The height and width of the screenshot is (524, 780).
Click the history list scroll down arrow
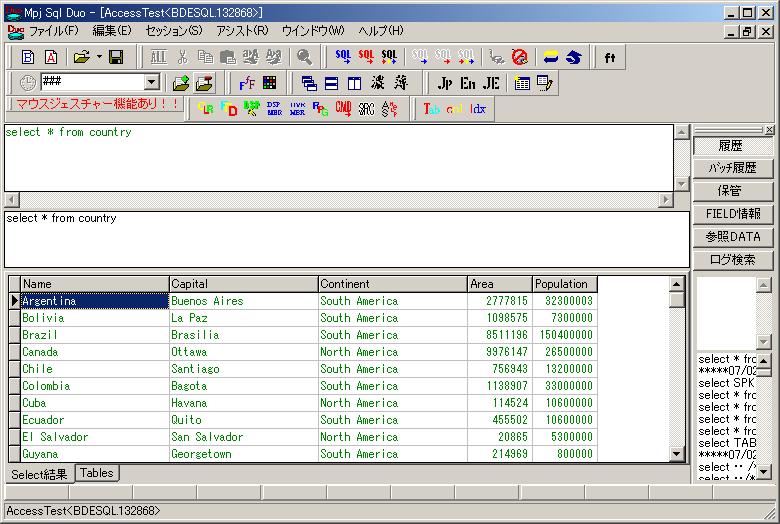coord(764,470)
